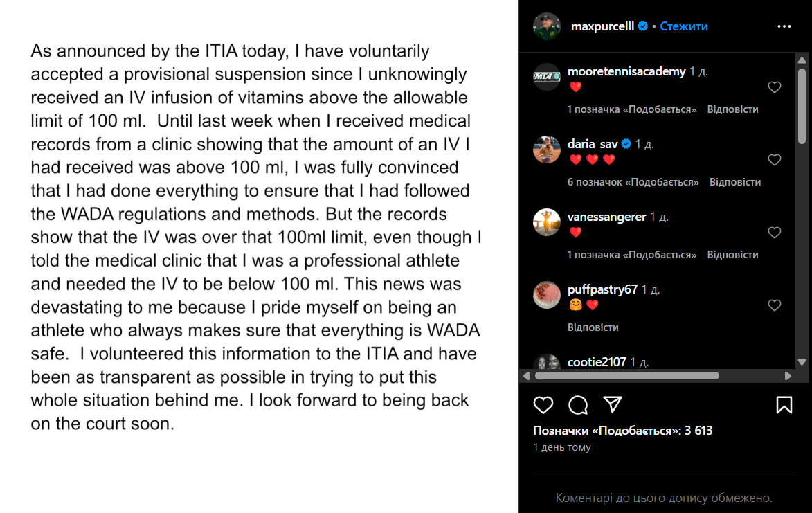This screenshot has width=812, height=513.
Task: Reply to puffpastry67's comment
Action: pos(593,327)
